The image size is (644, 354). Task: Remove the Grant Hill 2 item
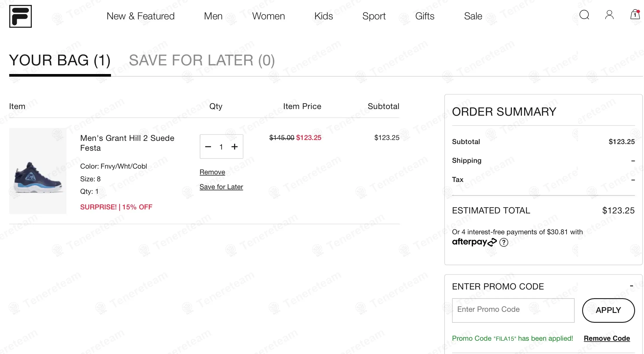tap(212, 172)
